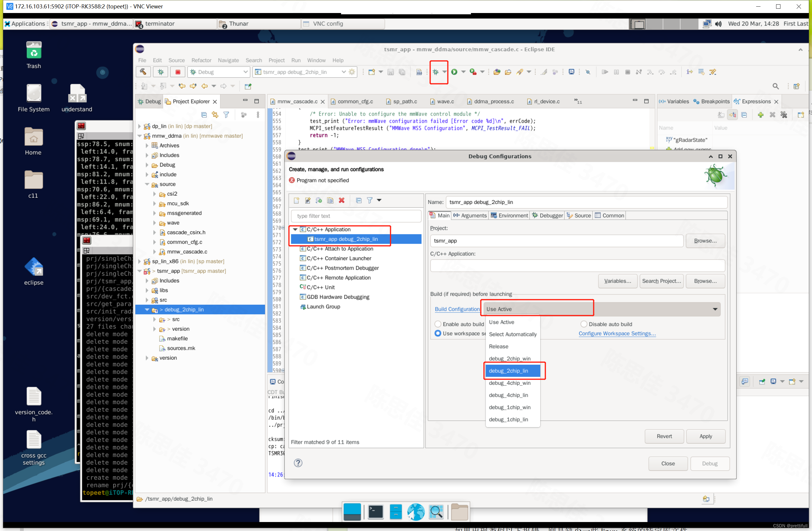Choose debug_2chip_lin from build configuration list
This screenshot has height=531, width=812.
512,371
